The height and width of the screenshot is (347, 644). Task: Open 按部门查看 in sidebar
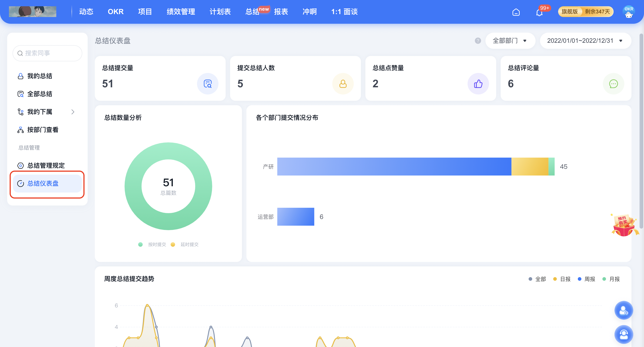(47, 130)
